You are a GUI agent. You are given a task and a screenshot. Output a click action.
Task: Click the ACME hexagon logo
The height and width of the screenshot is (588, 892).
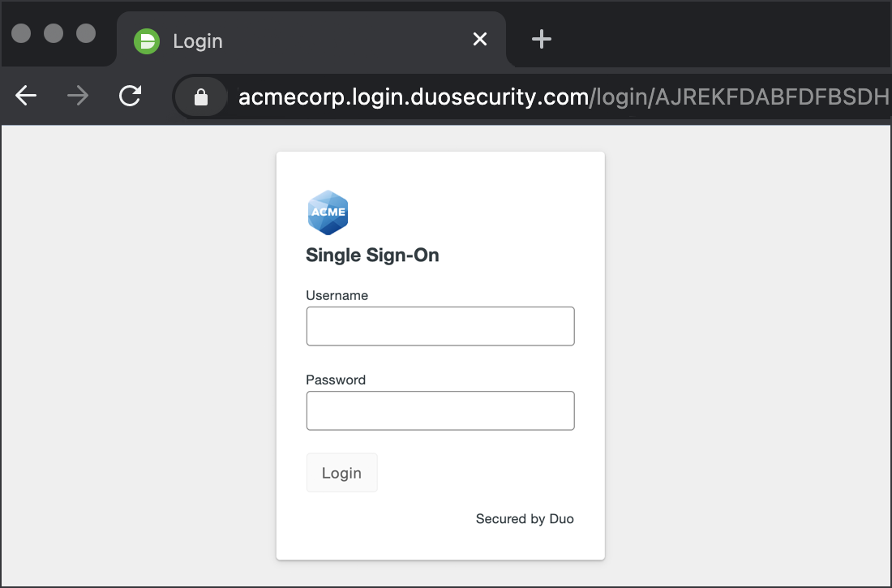328,212
